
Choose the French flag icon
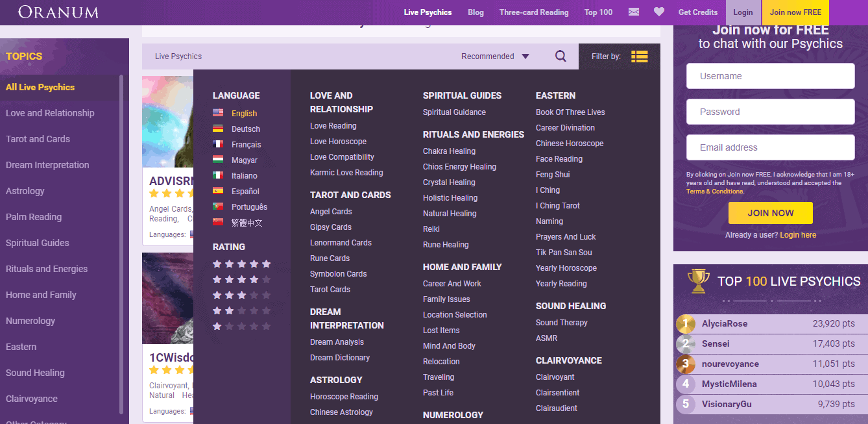[218, 144]
